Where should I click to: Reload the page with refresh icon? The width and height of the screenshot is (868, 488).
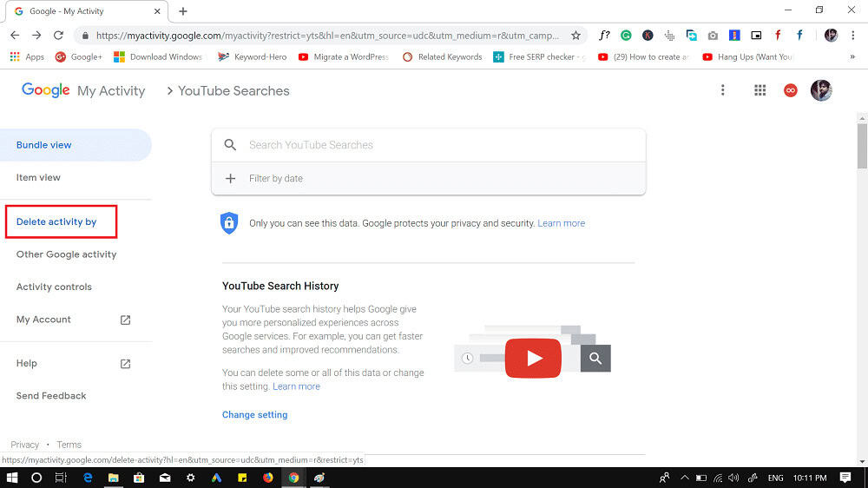point(58,36)
